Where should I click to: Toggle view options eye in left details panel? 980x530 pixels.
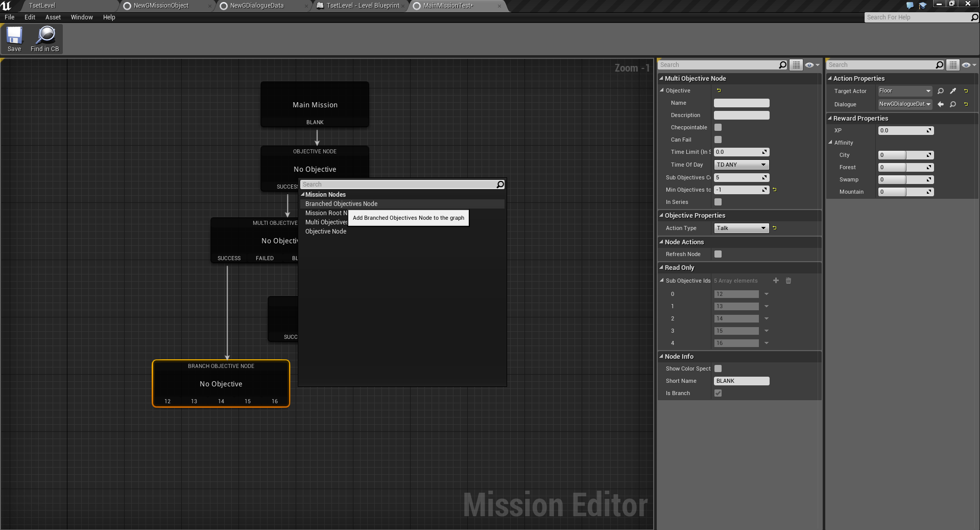click(x=812, y=65)
